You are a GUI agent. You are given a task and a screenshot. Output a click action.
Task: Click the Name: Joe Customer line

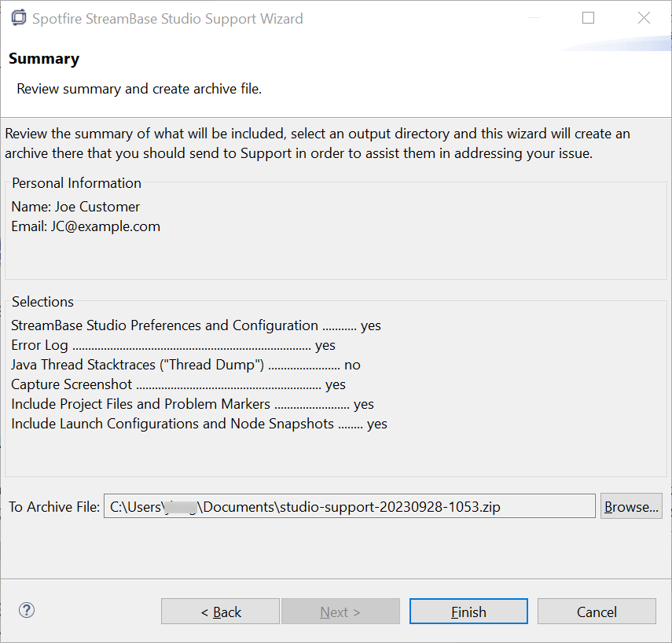(75, 207)
